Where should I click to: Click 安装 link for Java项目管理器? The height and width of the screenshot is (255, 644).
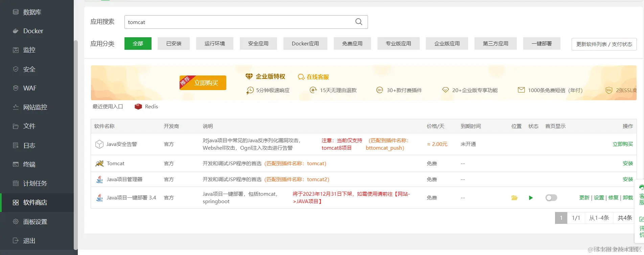(628, 179)
